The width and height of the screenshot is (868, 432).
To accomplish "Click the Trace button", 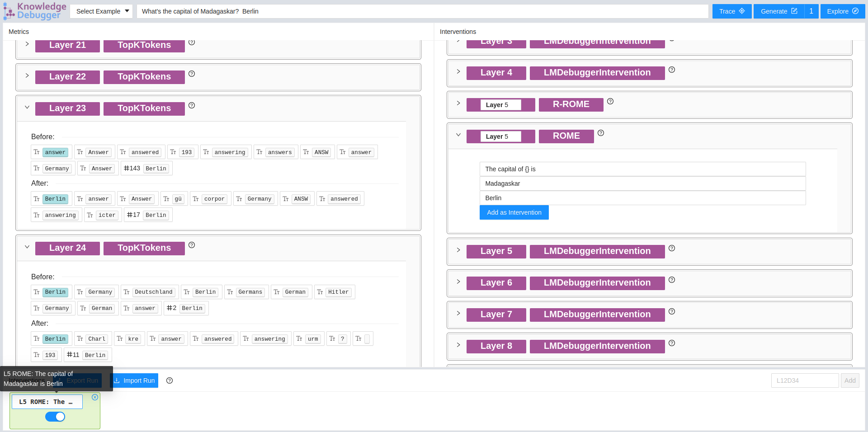I will 732,11.
